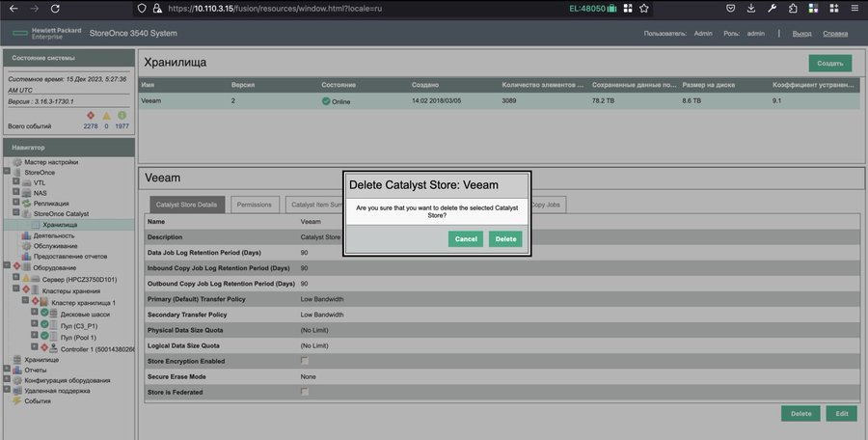The height and width of the screenshot is (440, 868).
Task: Click the Edit button below details
Action: click(841, 413)
